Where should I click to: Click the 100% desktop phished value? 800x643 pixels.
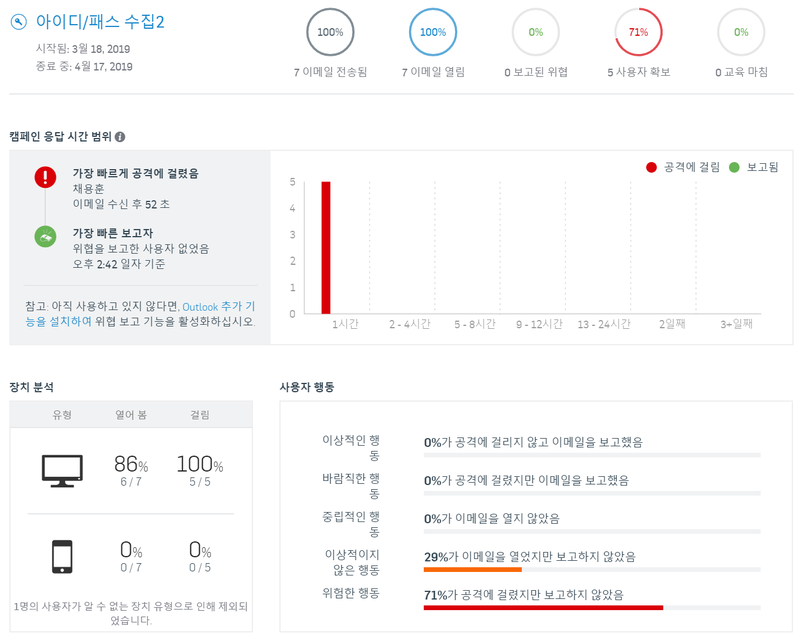click(x=199, y=464)
